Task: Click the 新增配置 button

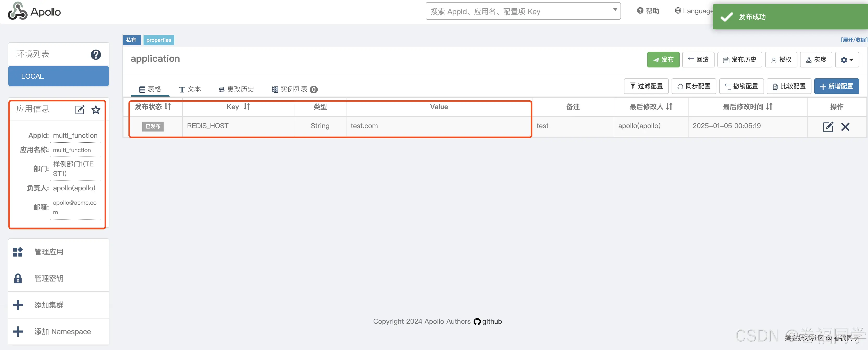Action: click(x=836, y=86)
